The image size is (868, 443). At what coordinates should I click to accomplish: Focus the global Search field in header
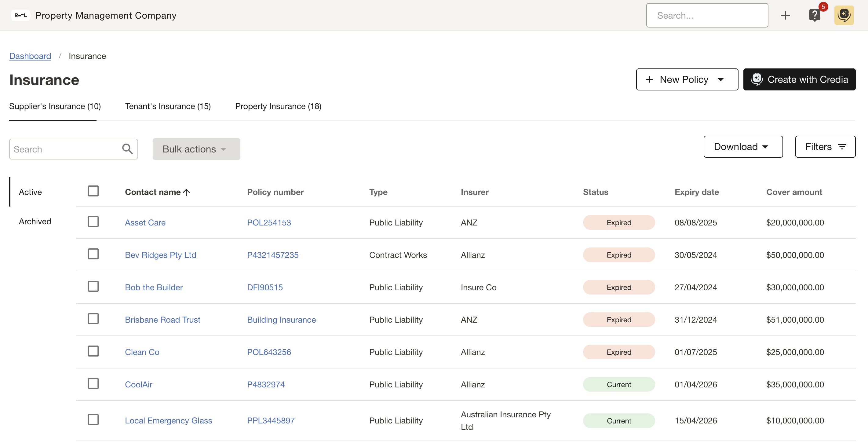coord(707,16)
